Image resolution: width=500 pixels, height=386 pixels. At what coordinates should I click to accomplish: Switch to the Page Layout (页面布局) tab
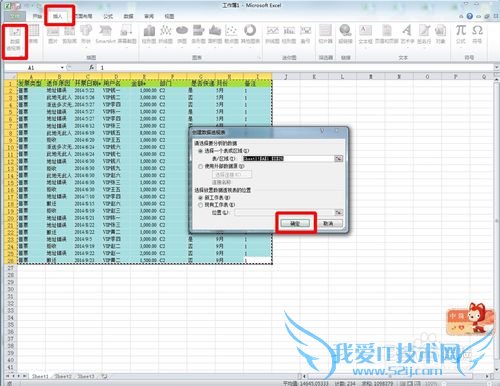(x=83, y=16)
